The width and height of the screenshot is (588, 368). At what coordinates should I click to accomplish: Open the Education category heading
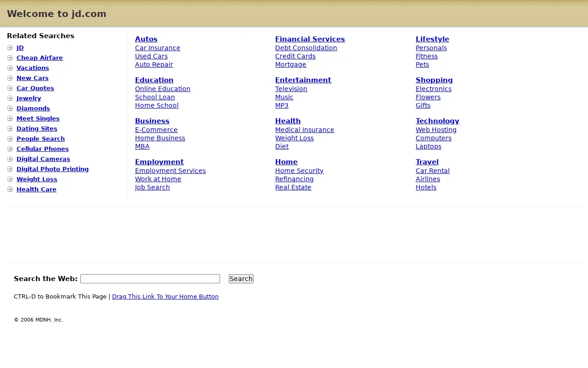point(154,80)
